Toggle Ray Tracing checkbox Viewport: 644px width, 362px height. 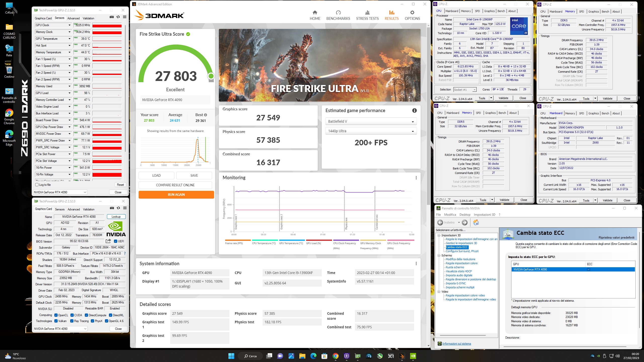coord(72,321)
